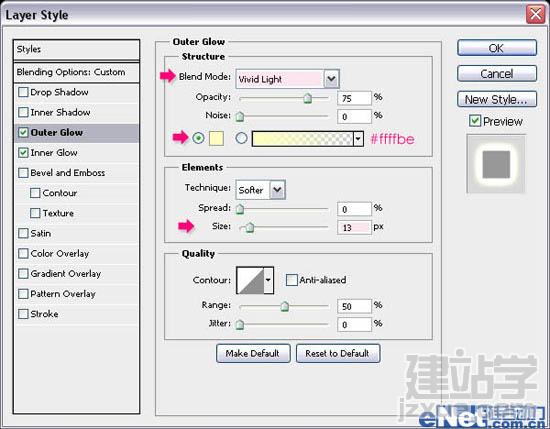Select the solid color radio button
The height and width of the screenshot is (429, 550).
tap(199, 138)
